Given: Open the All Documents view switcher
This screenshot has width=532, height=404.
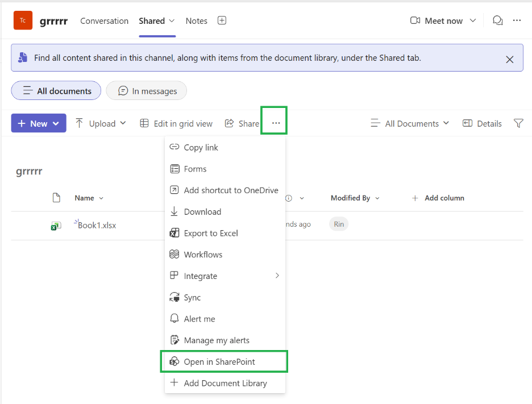Looking at the screenshot, I should tap(410, 123).
